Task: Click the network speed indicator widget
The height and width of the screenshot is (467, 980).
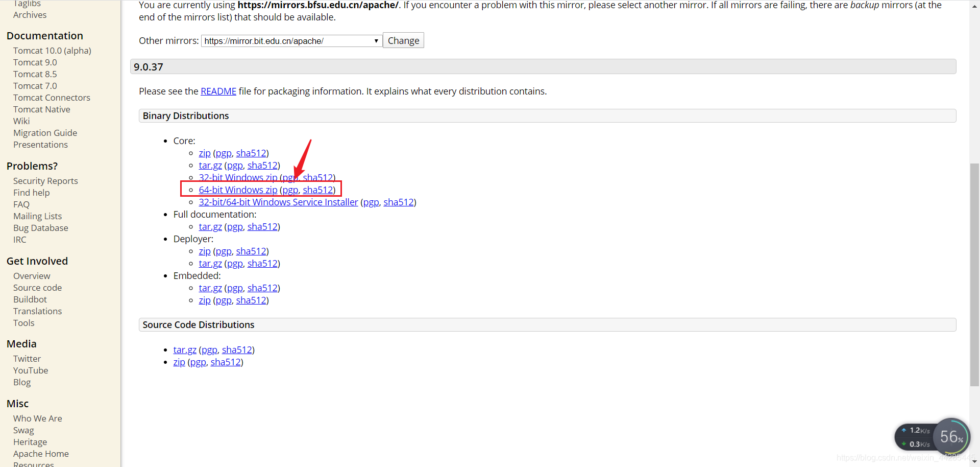Action: pyautogui.click(x=916, y=437)
